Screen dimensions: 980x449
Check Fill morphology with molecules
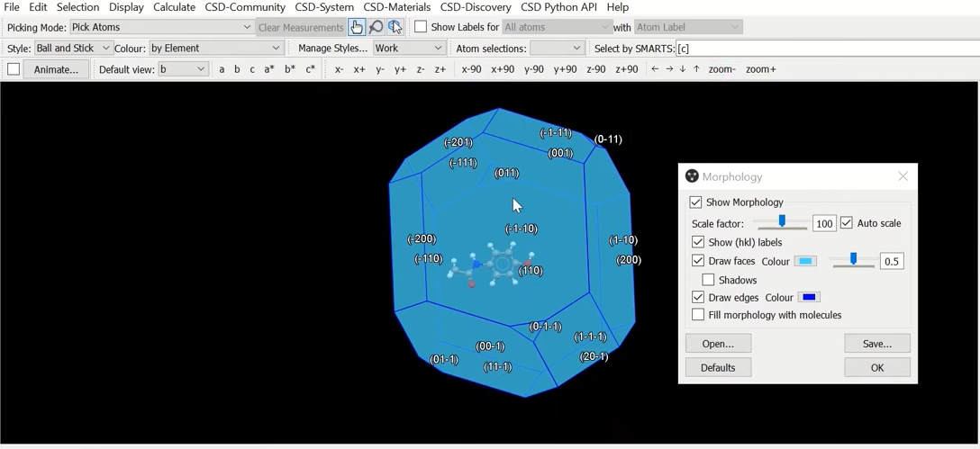(698, 315)
